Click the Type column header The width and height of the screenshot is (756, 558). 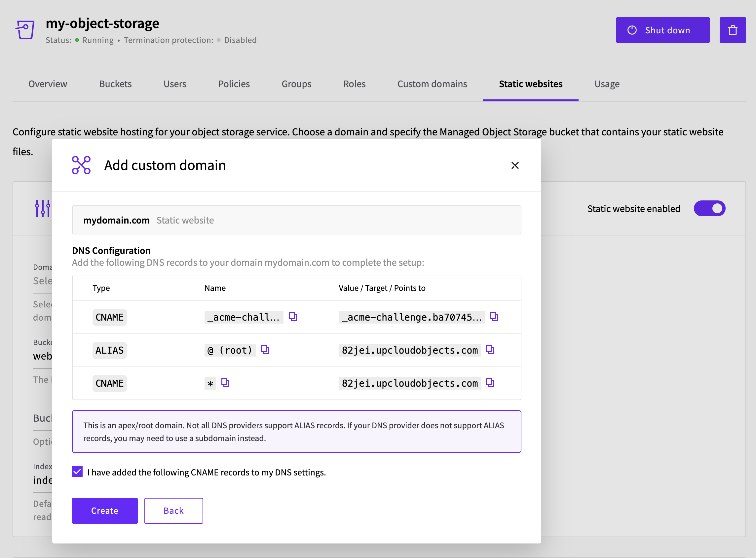pos(101,288)
